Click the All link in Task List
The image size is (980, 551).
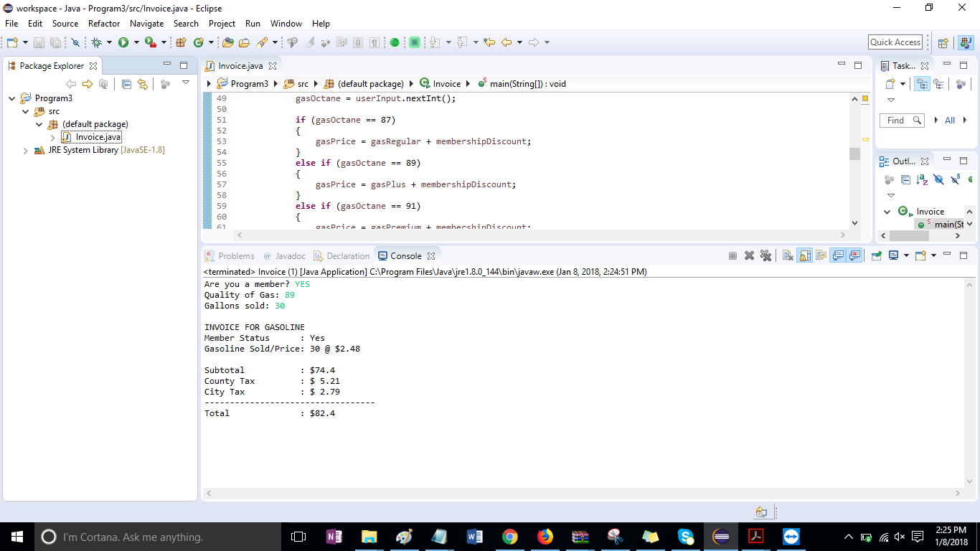click(949, 121)
